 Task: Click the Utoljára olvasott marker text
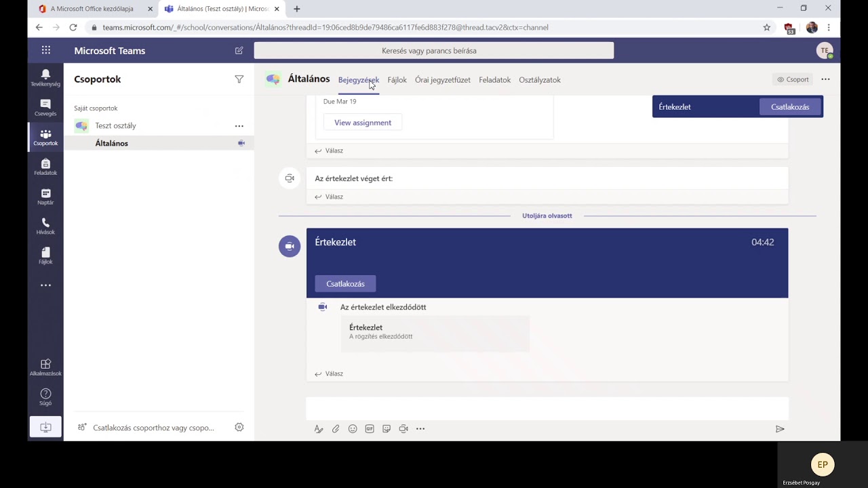point(547,216)
